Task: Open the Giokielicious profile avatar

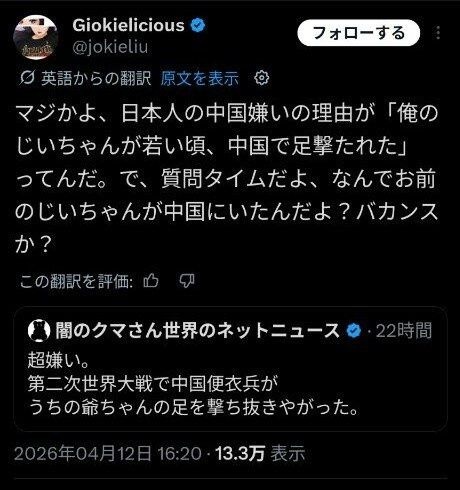Action: (35, 37)
